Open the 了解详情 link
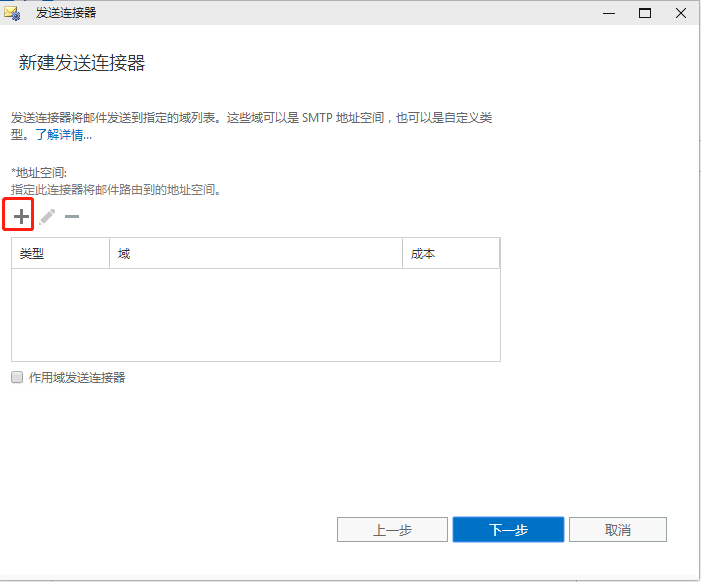 [63, 135]
